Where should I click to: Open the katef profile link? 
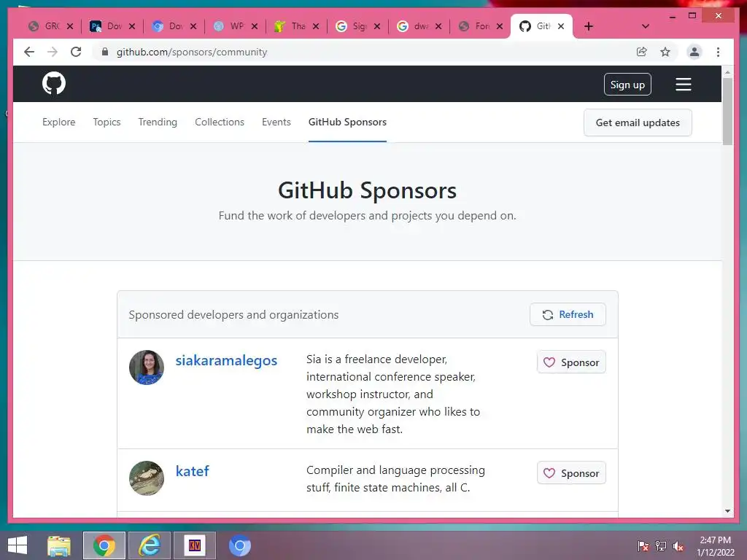coord(193,472)
